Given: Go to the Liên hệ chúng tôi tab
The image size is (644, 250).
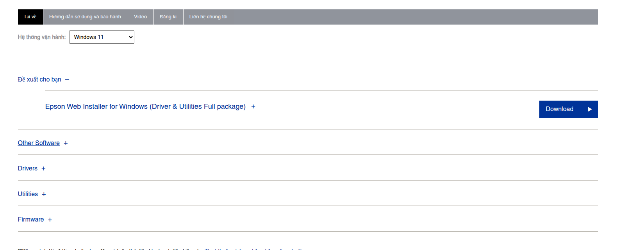Looking at the screenshot, I should (x=208, y=17).
